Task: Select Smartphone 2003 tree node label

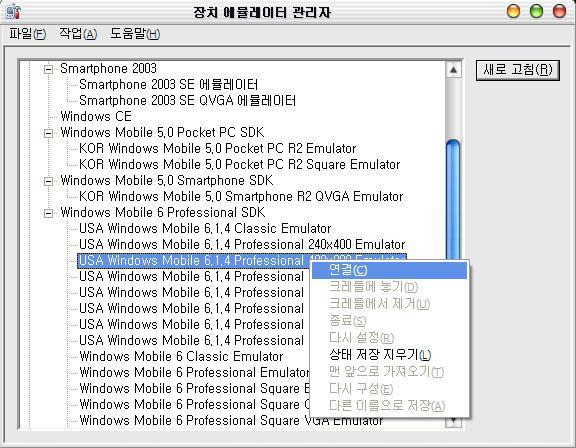Action: tap(108, 69)
